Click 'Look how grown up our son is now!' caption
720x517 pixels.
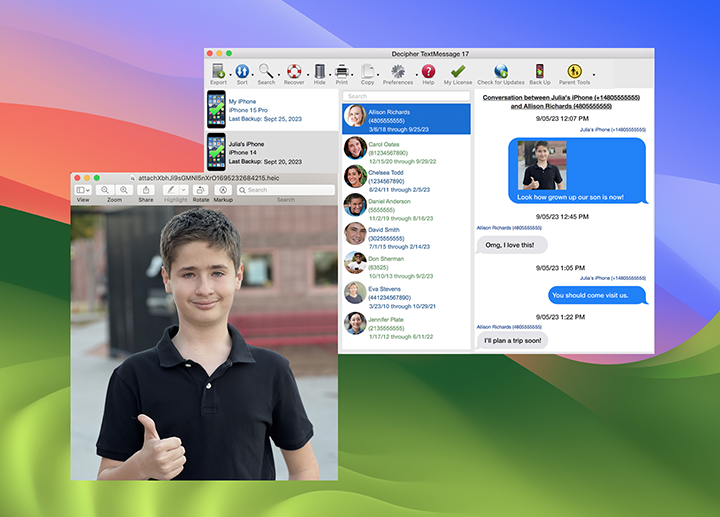pyautogui.click(x=570, y=197)
